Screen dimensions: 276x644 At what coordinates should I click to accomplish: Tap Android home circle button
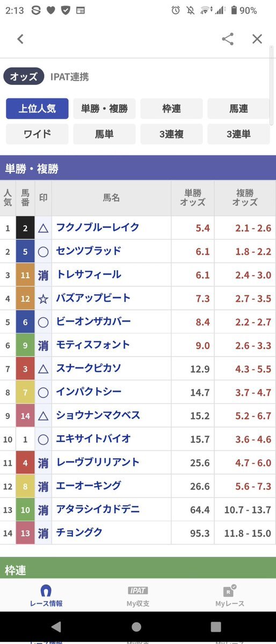point(136,627)
